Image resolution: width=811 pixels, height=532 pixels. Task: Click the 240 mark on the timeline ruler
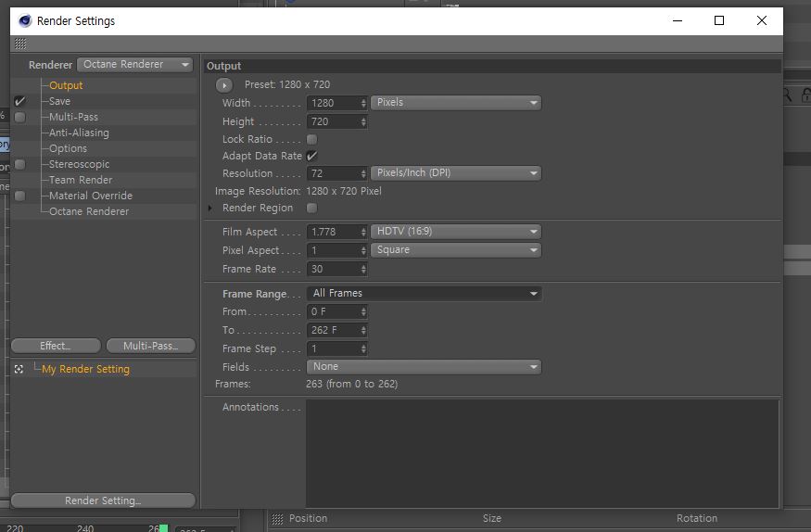click(x=85, y=528)
